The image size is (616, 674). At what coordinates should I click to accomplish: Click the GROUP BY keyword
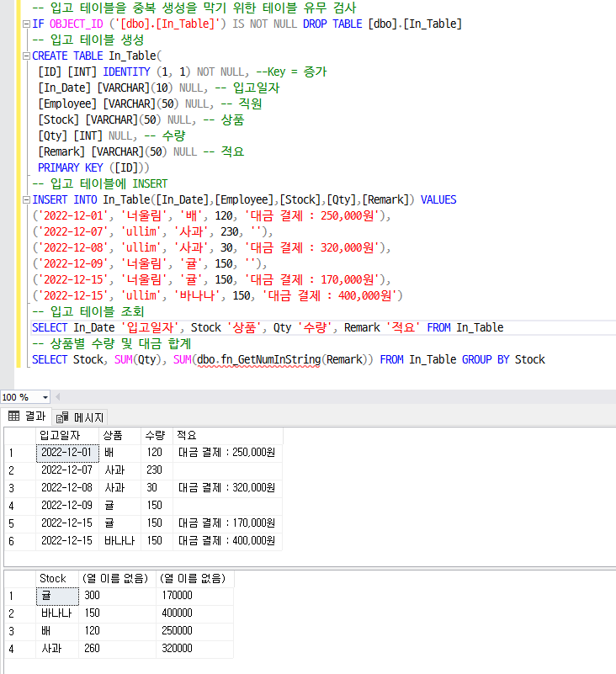click(x=486, y=359)
